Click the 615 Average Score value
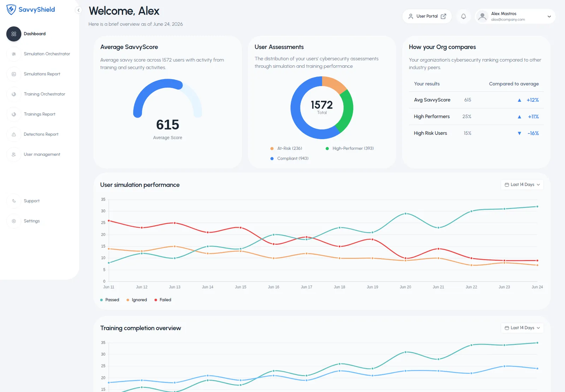 point(167,125)
